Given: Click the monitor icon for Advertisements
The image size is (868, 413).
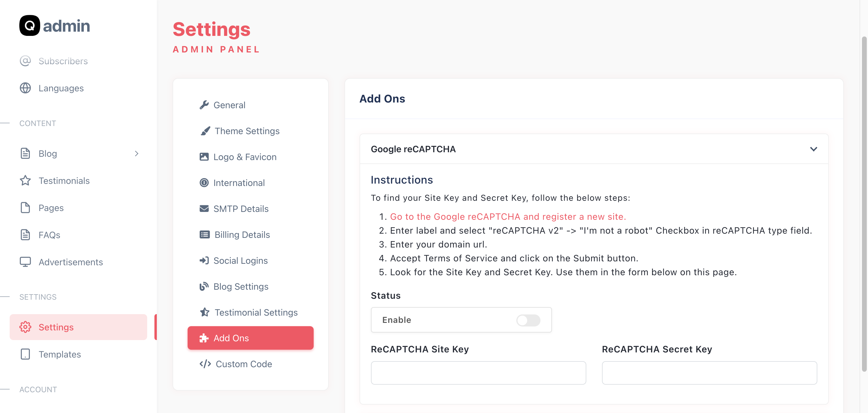Looking at the screenshot, I should click(x=25, y=262).
